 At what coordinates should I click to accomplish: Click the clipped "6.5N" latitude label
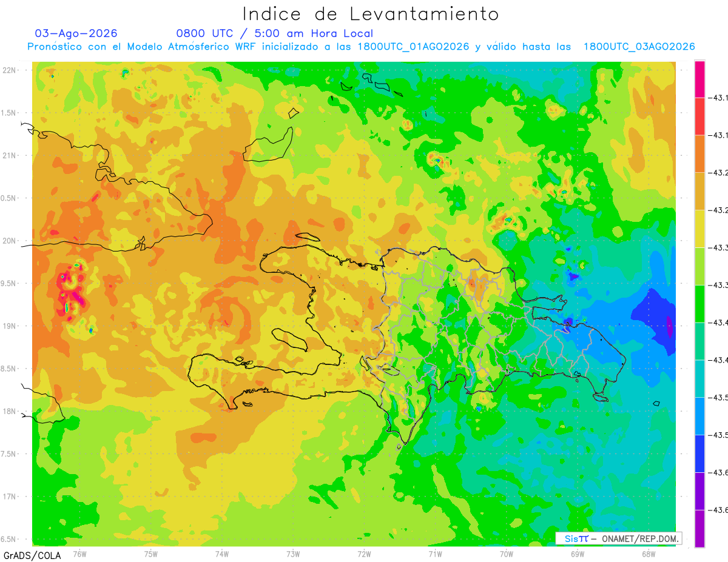tap(8, 540)
